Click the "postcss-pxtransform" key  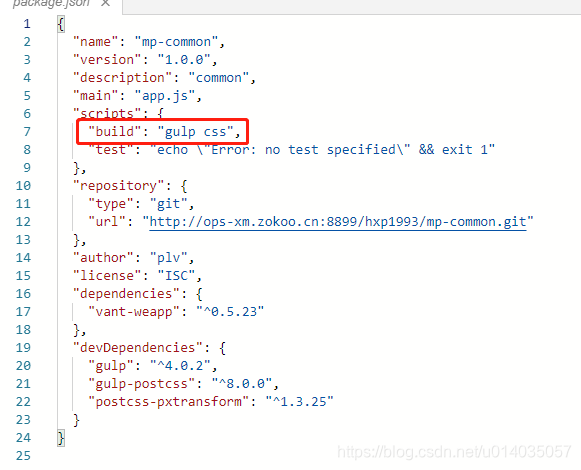(169, 402)
